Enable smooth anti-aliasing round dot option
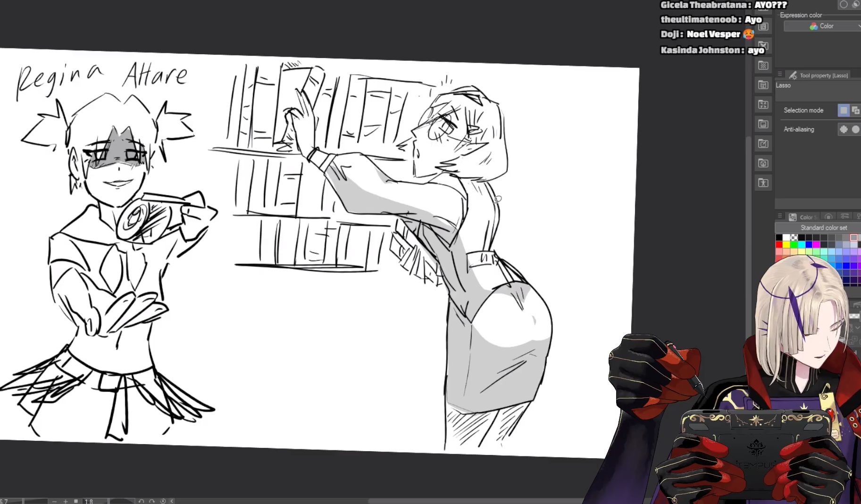 (x=855, y=129)
